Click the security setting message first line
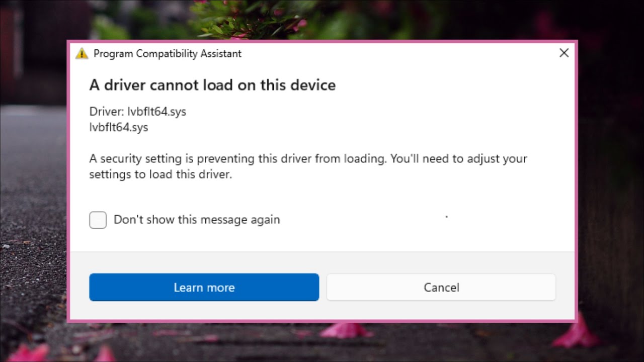 [x=308, y=159]
